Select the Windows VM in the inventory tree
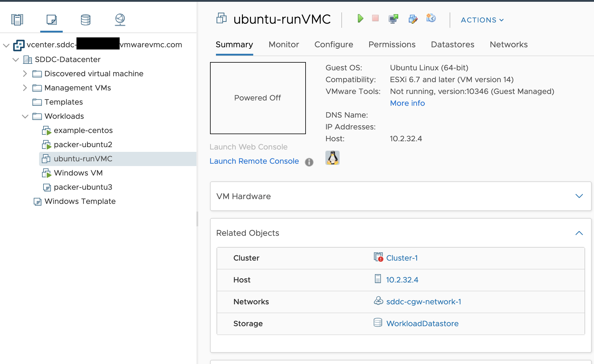Image resolution: width=594 pixels, height=364 pixels. pyautogui.click(x=78, y=173)
